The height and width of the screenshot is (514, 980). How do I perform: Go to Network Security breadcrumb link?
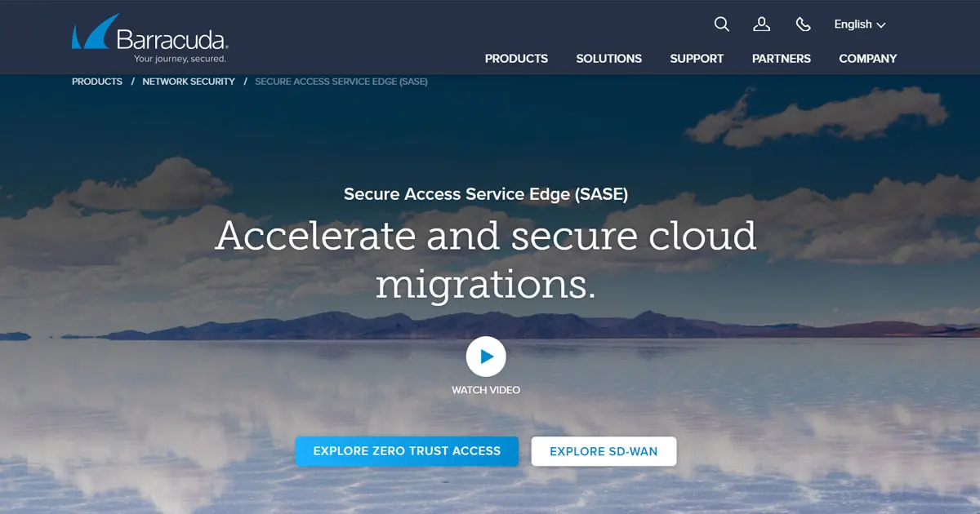tap(189, 82)
